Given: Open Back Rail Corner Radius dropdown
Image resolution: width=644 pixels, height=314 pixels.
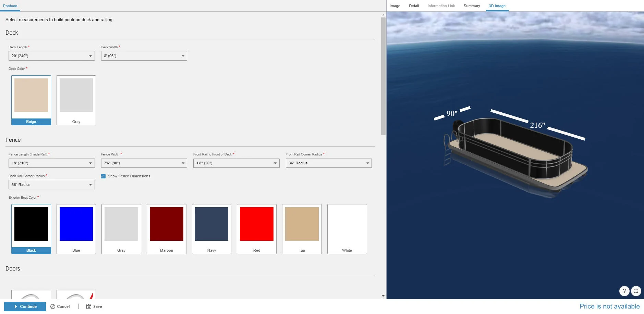Looking at the screenshot, I should coord(52,185).
